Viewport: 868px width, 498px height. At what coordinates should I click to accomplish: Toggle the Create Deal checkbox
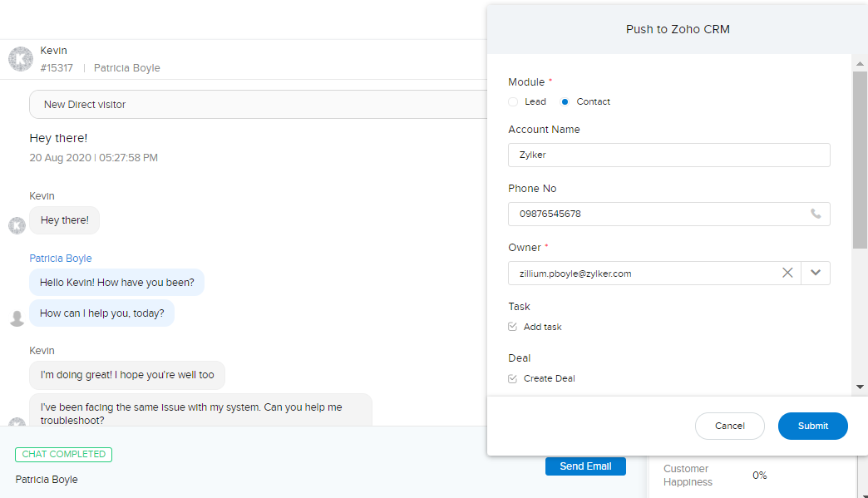coord(513,378)
